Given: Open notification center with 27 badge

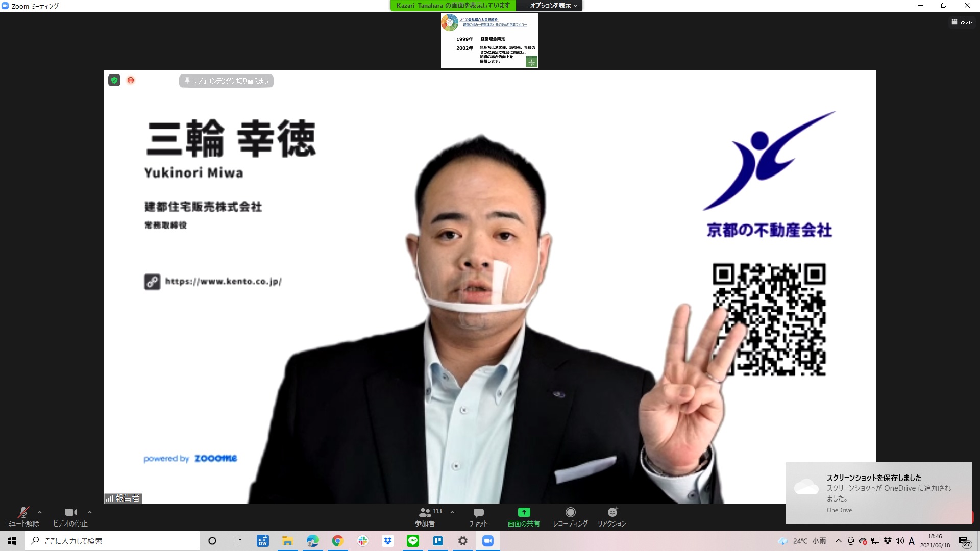Looking at the screenshot, I should point(965,541).
